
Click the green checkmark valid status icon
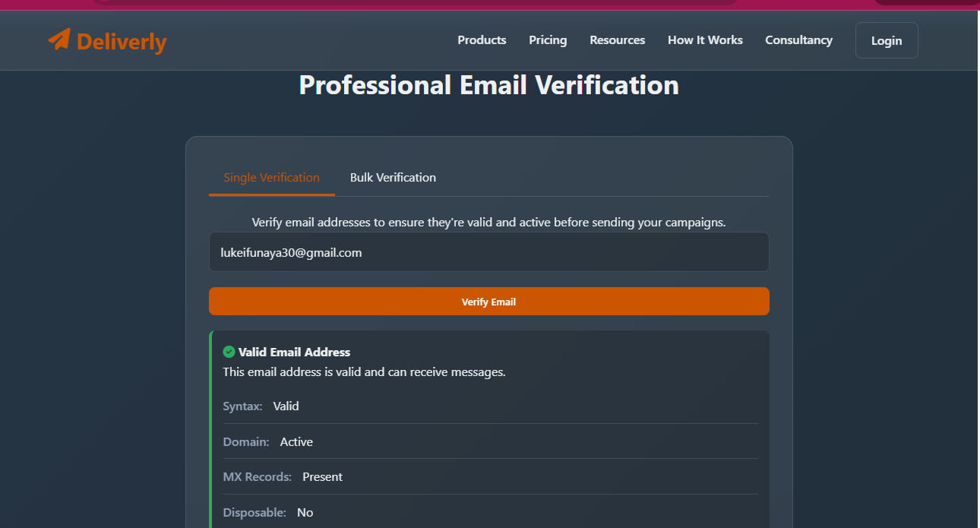pyautogui.click(x=229, y=352)
